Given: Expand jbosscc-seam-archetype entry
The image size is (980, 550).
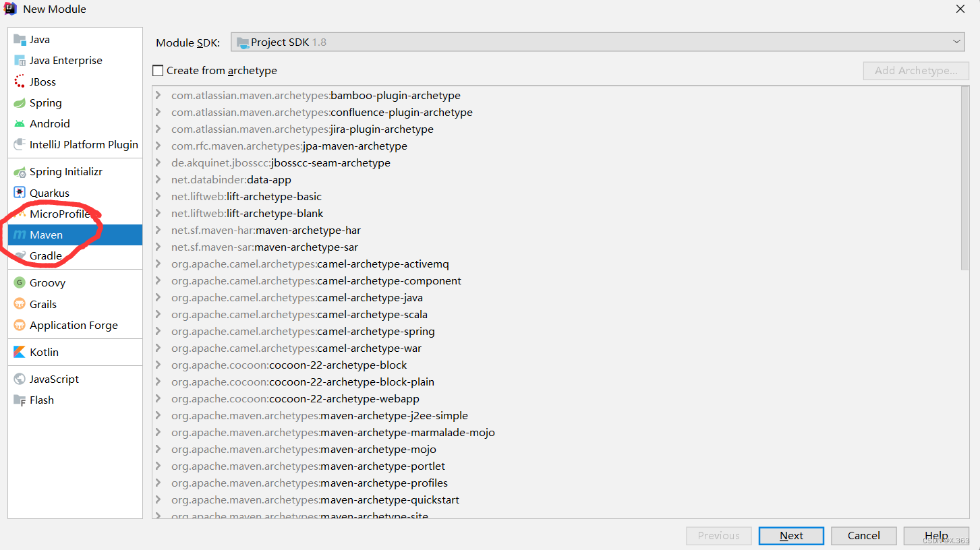Looking at the screenshot, I should point(158,162).
